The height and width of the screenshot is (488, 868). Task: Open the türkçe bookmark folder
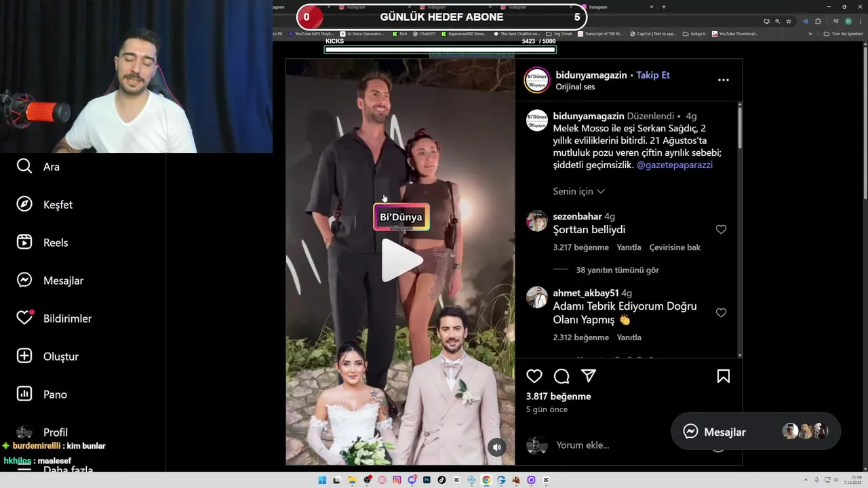point(695,33)
